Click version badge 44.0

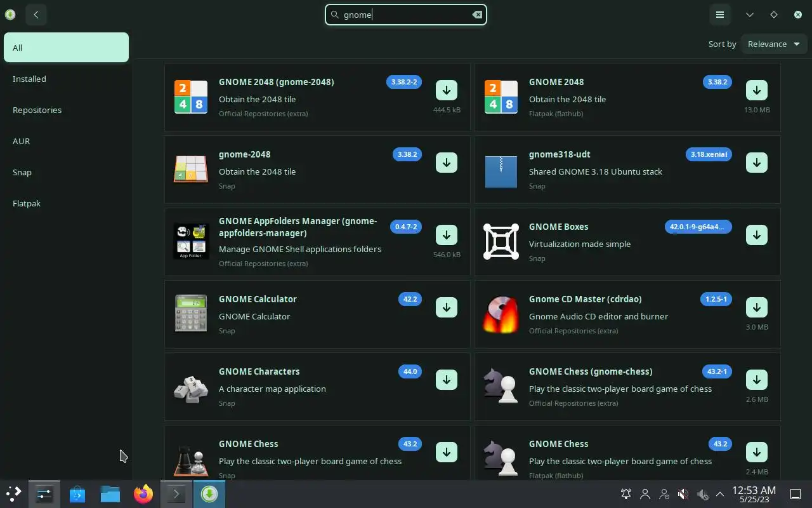[x=410, y=371]
